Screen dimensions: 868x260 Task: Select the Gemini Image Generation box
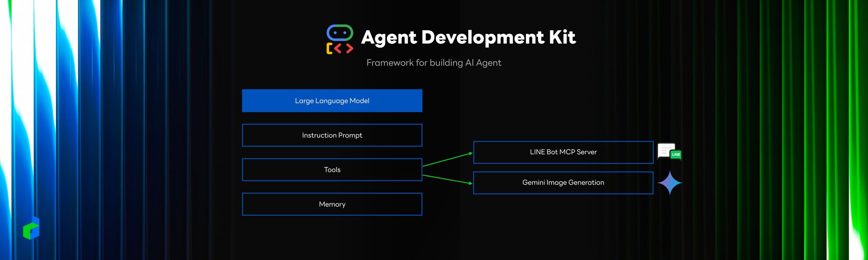563,183
